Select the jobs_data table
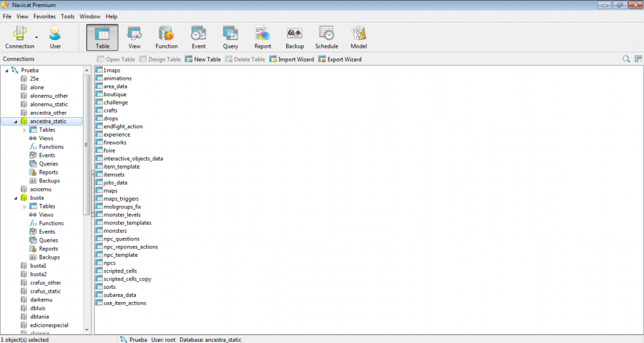 (112, 183)
